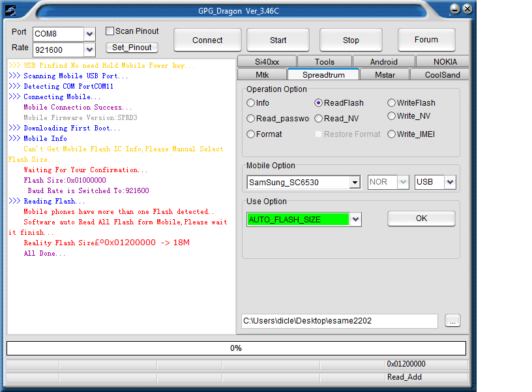Choose the WriteFlash operation
The image size is (532, 392).
391,102
